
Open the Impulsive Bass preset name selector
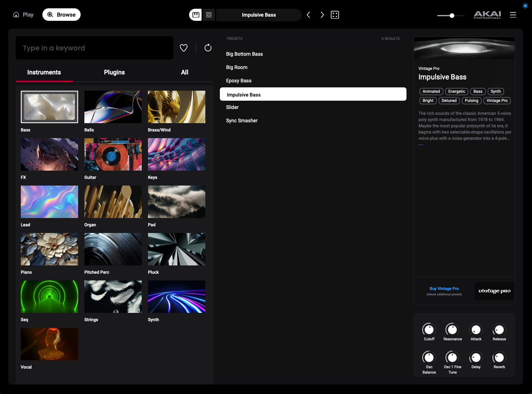click(x=259, y=15)
